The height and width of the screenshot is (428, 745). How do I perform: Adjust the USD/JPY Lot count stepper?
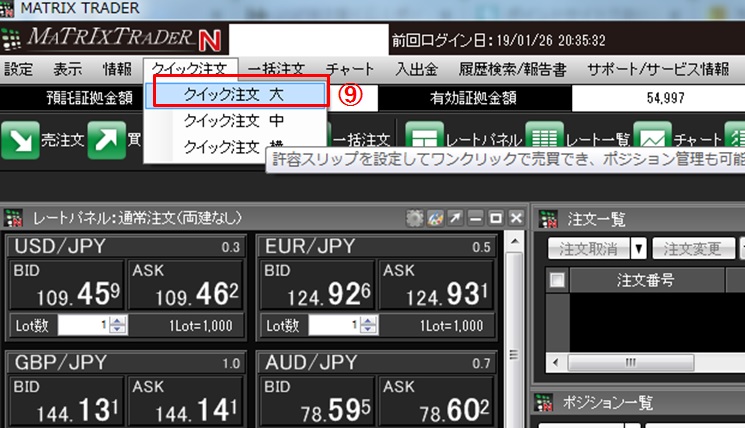[117, 325]
